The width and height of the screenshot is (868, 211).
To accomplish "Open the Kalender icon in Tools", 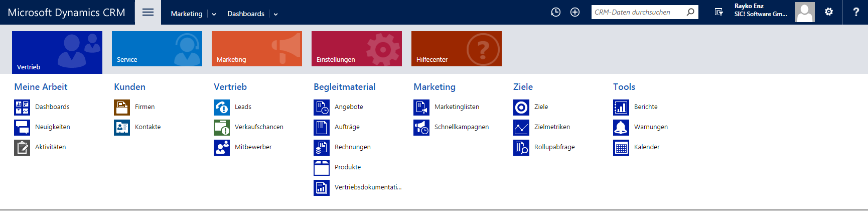I will click(621, 147).
